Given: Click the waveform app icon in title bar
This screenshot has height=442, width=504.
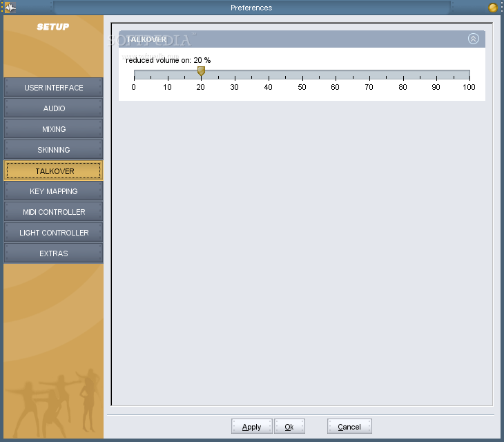Looking at the screenshot, I should click(x=10, y=8).
